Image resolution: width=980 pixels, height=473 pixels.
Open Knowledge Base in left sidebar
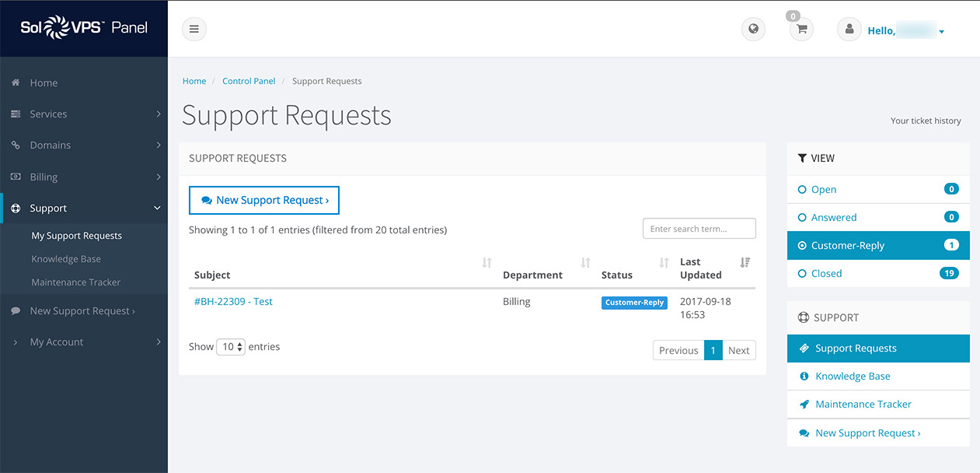66,259
